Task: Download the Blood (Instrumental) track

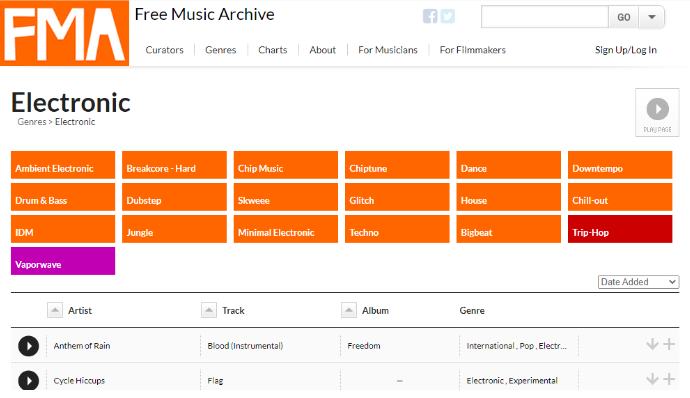Action: [652, 344]
